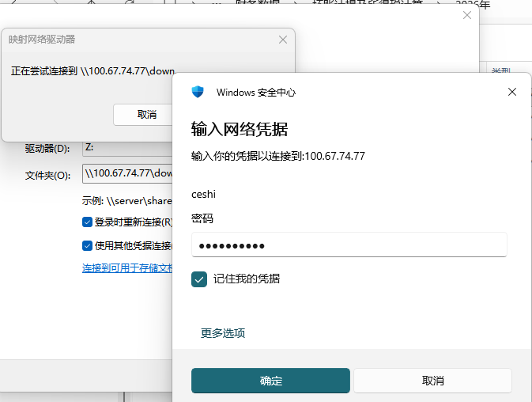Toggle the 记住我的凭据 checkbox
The image size is (532, 402).
[199, 279]
